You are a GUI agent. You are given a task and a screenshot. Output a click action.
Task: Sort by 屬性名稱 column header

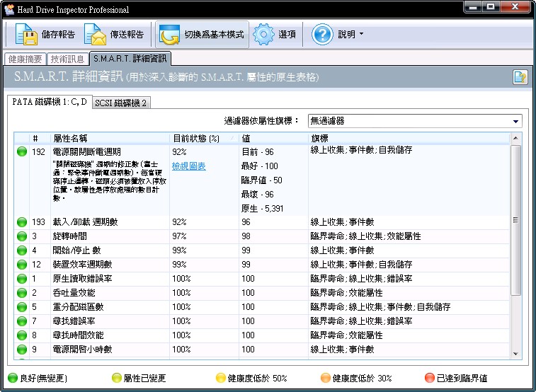[109, 138]
